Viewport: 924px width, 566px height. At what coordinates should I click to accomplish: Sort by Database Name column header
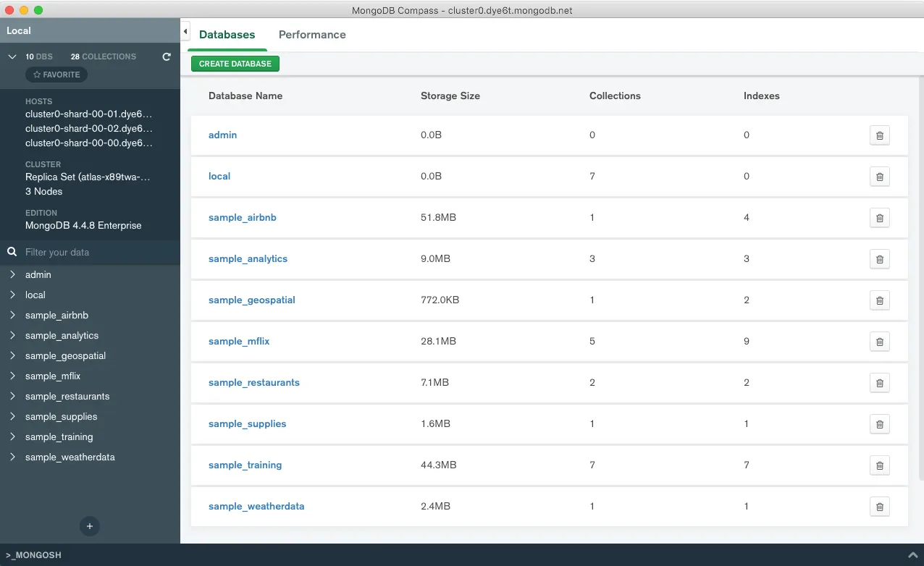245,96
